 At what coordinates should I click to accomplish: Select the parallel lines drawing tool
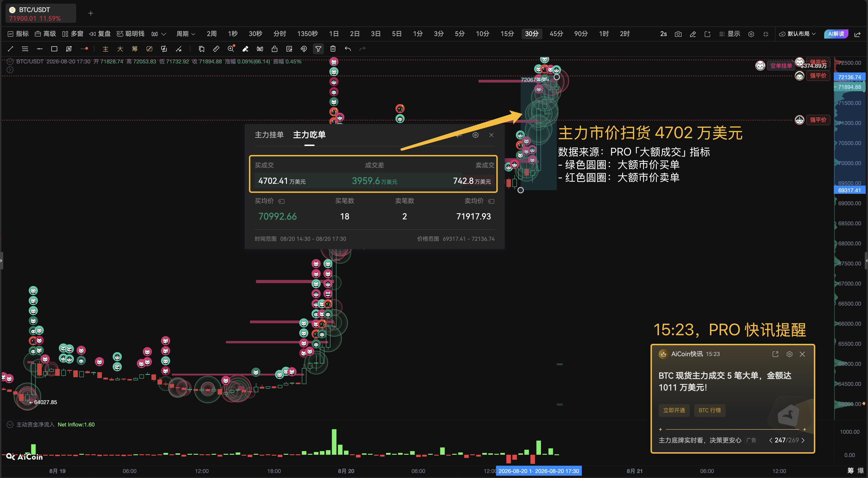(x=25, y=49)
